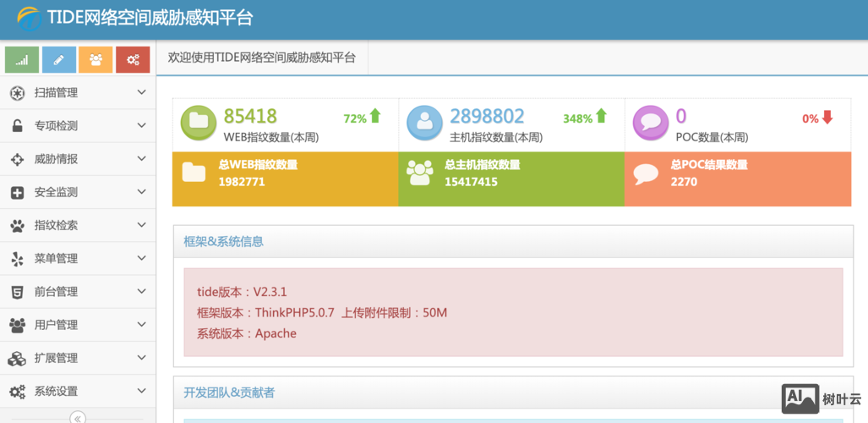Screen dimensions: 868x423
Task: Click the orange users shortcut button
Action: (96, 60)
